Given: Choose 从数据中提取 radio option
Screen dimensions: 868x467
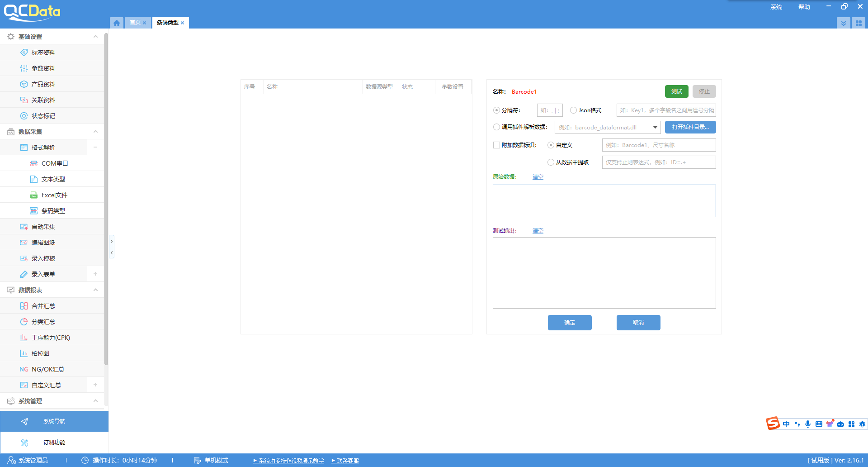Looking at the screenshot, I should 551,162.
